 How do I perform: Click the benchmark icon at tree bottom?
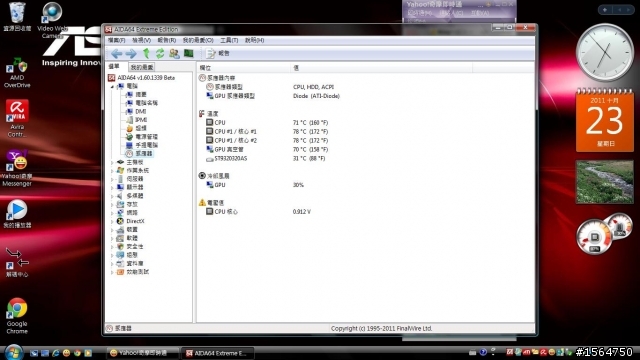[x=120, y=272]
